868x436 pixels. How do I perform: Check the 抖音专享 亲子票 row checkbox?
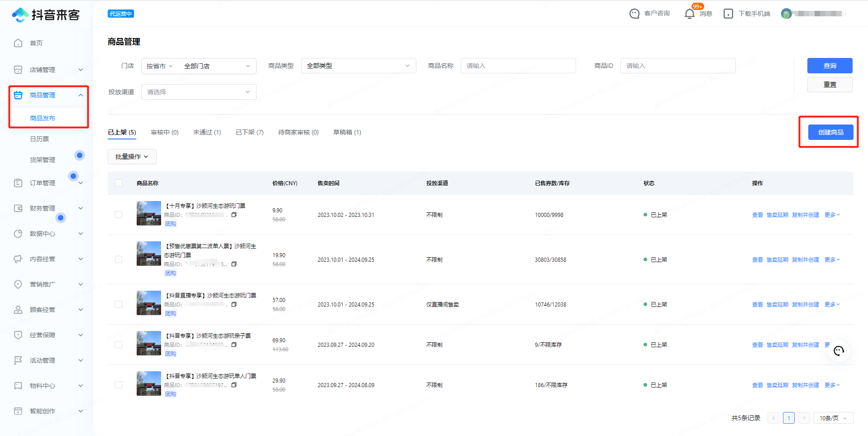[x=119, y=345]
